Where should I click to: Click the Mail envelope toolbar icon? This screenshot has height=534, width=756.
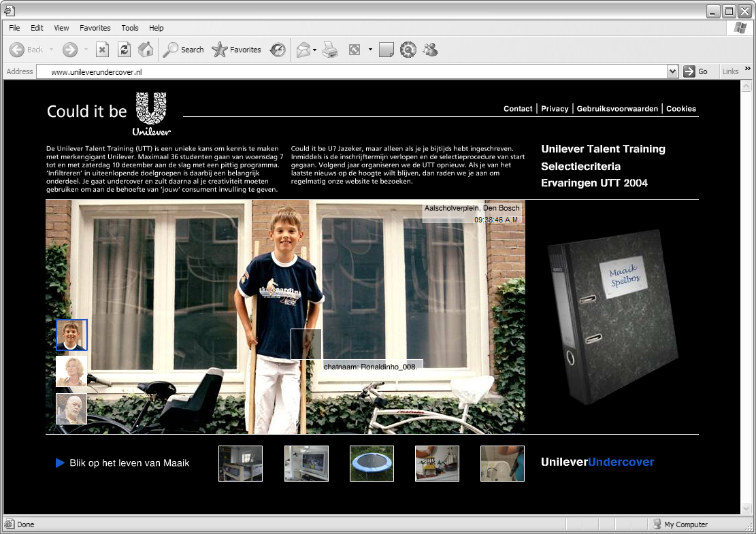[x=303, y=50]
